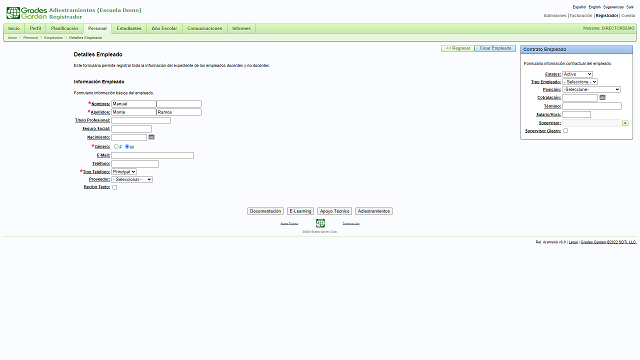Toggle the Supervisor Global checkbox
The image size is (640, 360).
coord(566,131)
